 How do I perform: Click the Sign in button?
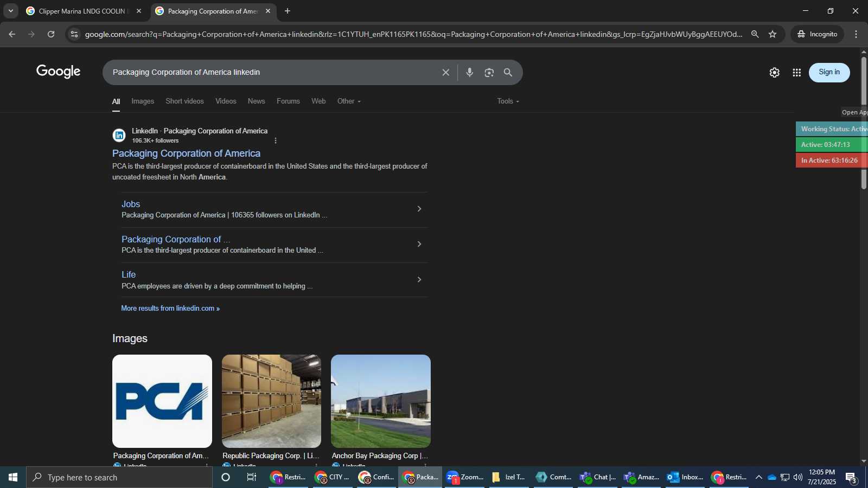pos(829,72)
